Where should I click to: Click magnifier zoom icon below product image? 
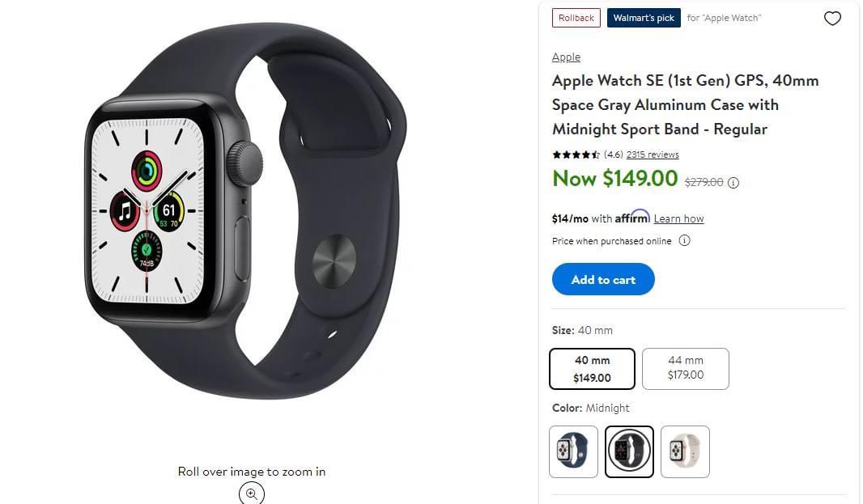pyautogui.click(x=252, y=493)
